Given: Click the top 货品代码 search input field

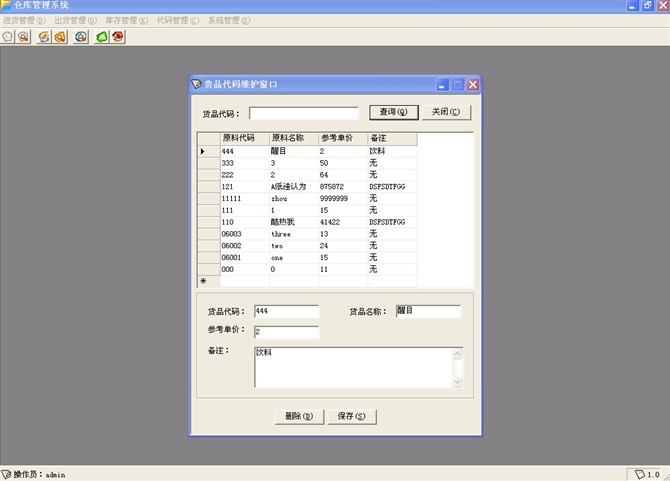Looking at the screenshot, I should click(x=304, y=113).
